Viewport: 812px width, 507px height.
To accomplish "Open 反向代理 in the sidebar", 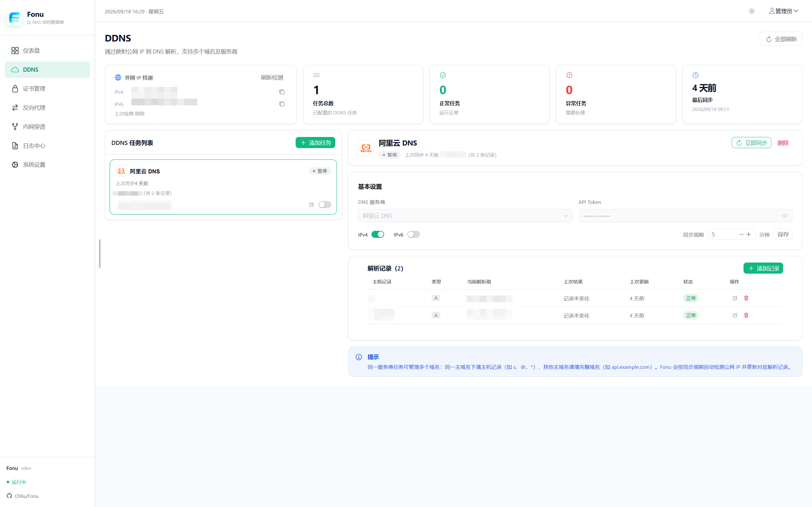I will (47, 107).
